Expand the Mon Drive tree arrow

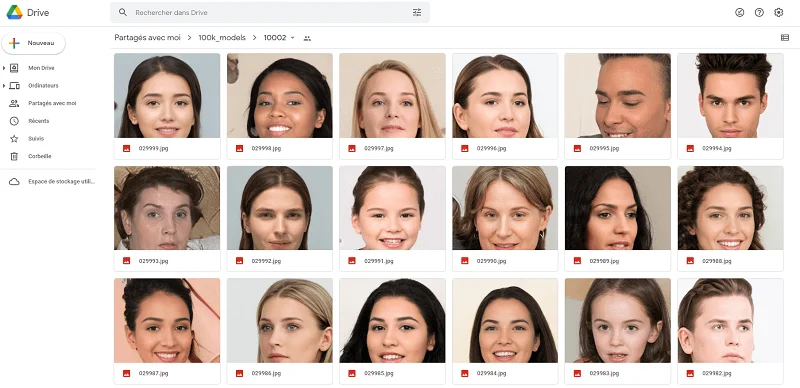click(4, 68)
